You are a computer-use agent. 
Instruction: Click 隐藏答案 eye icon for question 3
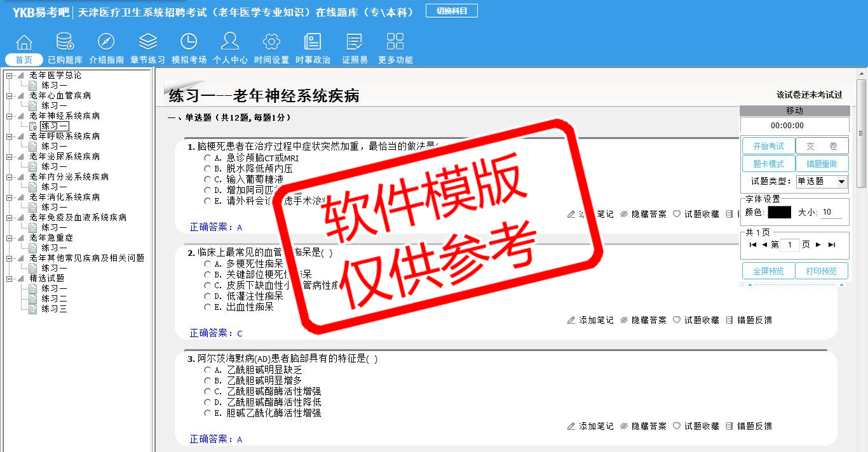click(x=624, y=426)
